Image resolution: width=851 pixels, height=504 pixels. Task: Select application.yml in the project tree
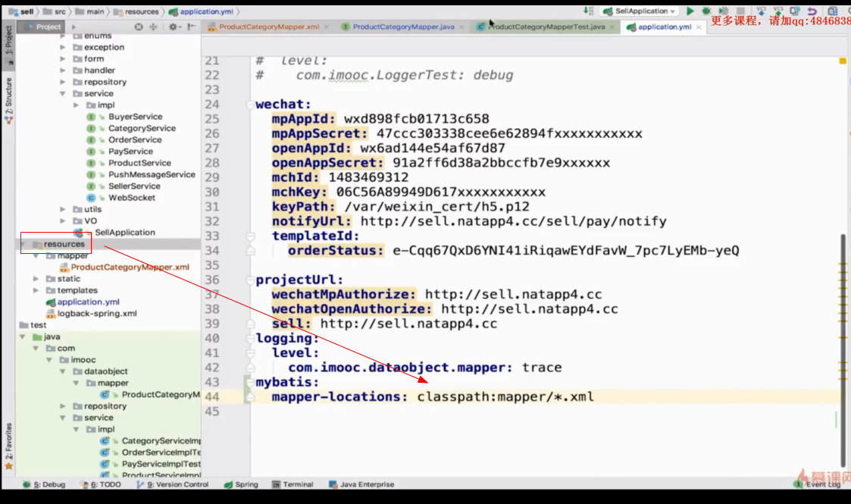click(89, 302)
